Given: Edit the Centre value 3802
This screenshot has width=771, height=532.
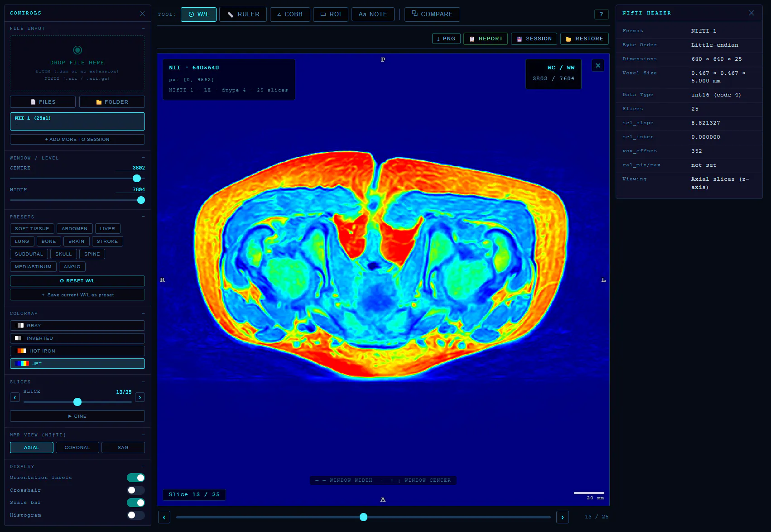Looking at the screenshot, I should (130, 168).
